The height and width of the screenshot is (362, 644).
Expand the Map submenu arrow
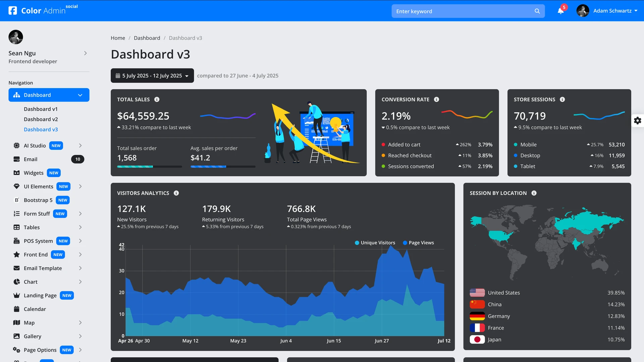[80, 323]
